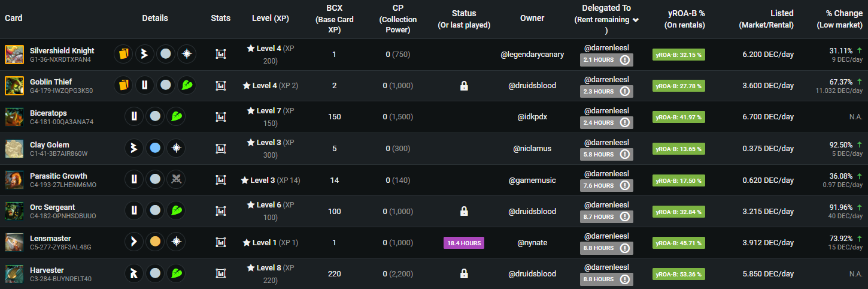The width and height of the screenshot is (868, 289).
Task: Click the Biceratops card name
Action: coord(48,113)
